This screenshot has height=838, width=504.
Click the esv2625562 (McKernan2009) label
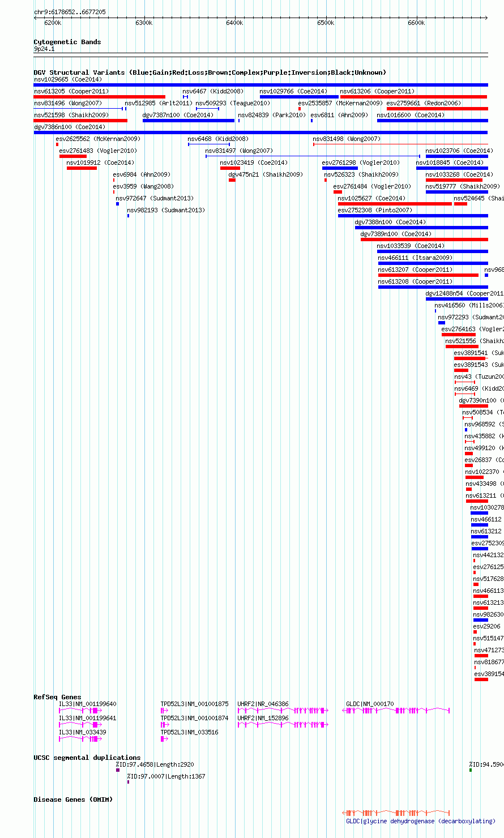point(98,139)
